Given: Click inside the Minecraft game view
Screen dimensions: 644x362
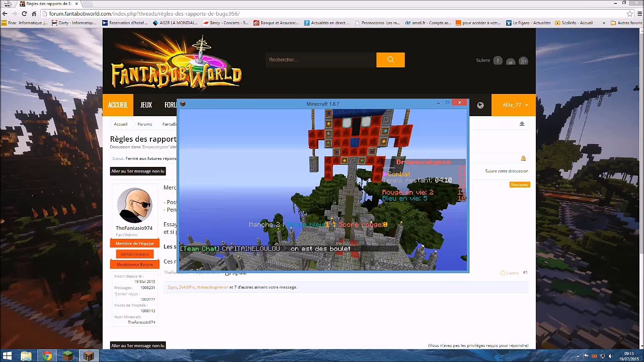Looking at the screenshot, I should click(x=323, y=190).
